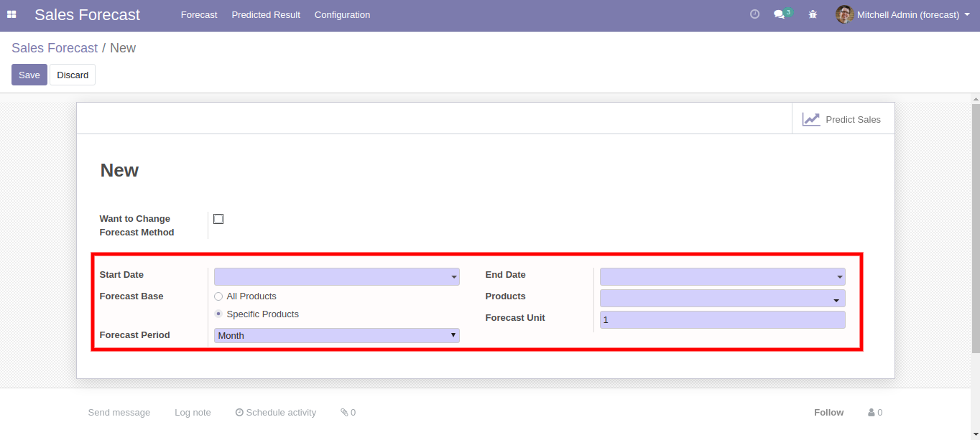This screenshot has height=440, width=980.
Task: Open the conversations chat bubble icon
Action: click(x=779, y=14)
